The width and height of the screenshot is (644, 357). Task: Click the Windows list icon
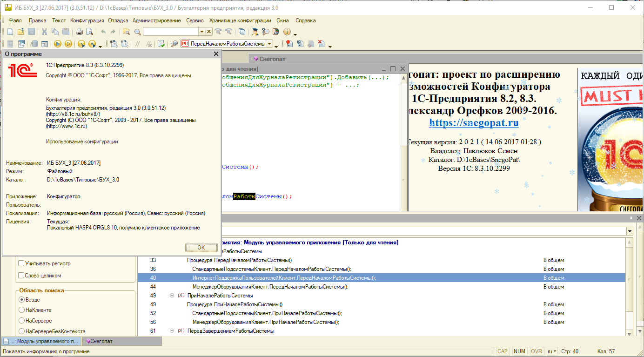[x=242, y=32]
